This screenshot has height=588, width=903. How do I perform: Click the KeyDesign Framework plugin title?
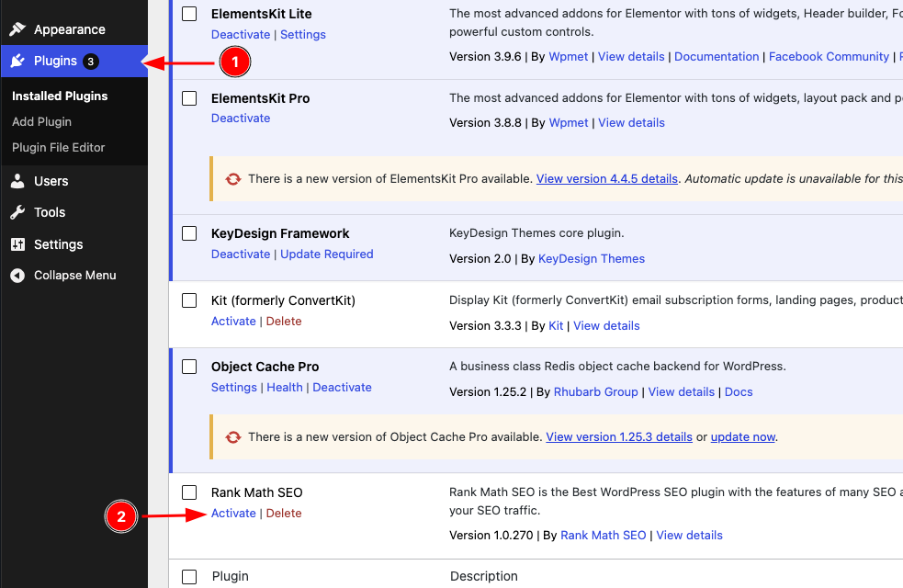point(280,233)
